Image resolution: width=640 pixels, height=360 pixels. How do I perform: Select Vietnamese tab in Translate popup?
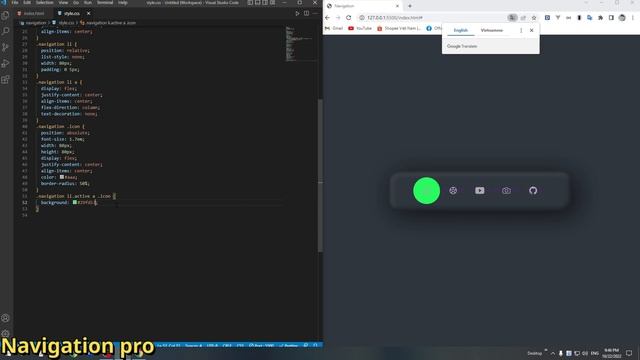coord(491,30)
